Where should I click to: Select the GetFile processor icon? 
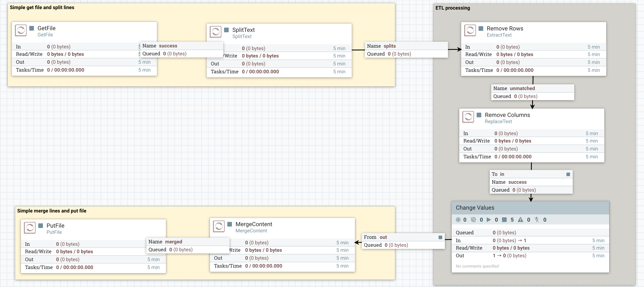(21, 30)
